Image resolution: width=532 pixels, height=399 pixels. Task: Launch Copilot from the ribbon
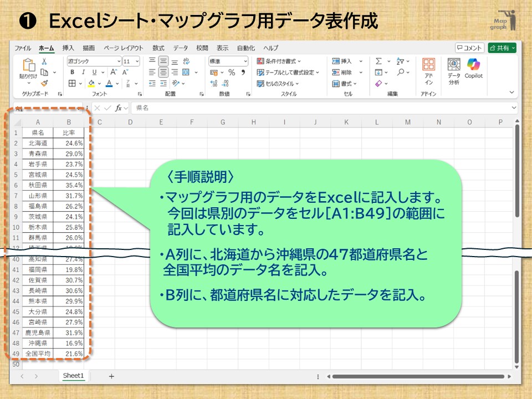[x=474, y=68]
